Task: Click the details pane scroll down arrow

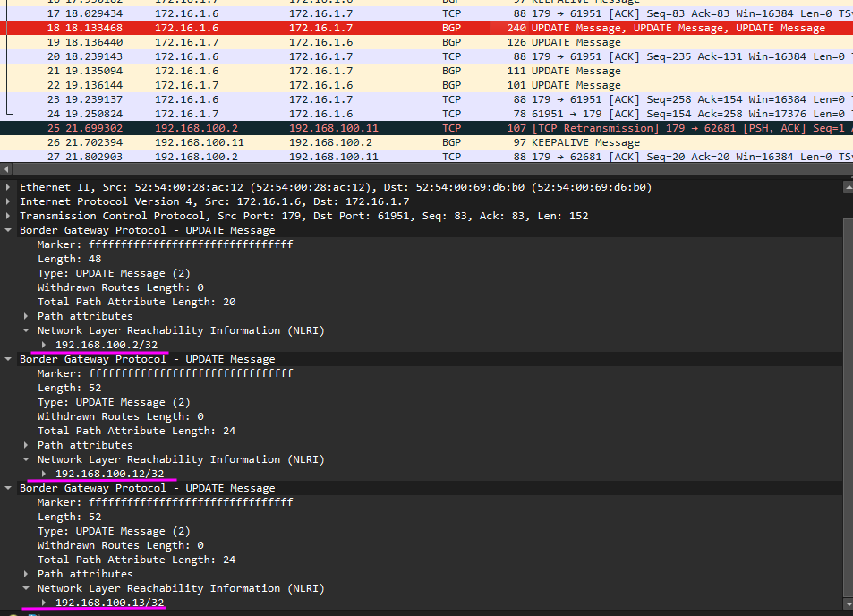Action: pyautogui.click(x=848, y=604)
